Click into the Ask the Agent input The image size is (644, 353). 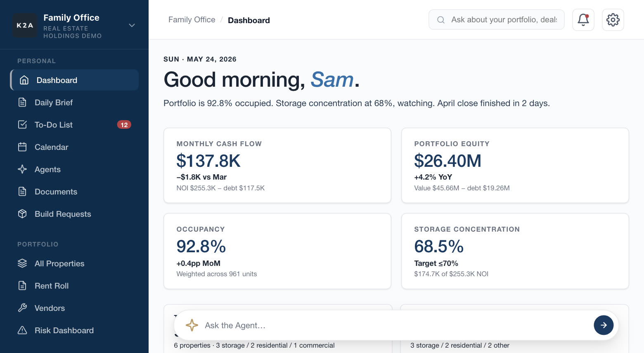click(x=396, y=325)
